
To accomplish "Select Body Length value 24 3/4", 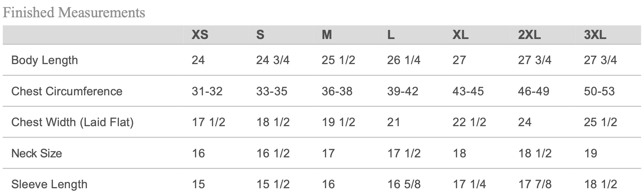I will [273, 60].
